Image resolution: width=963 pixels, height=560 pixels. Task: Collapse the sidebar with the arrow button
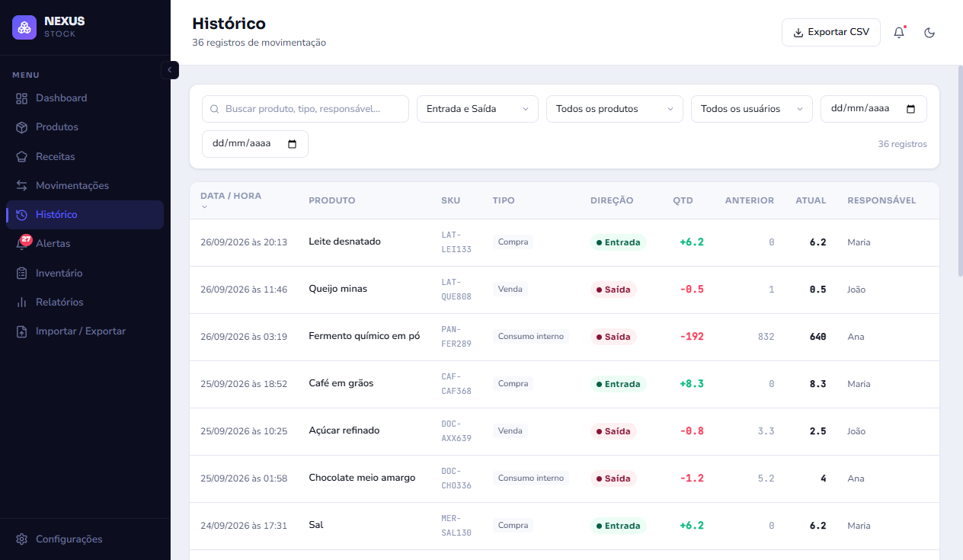tap(170, 70)
